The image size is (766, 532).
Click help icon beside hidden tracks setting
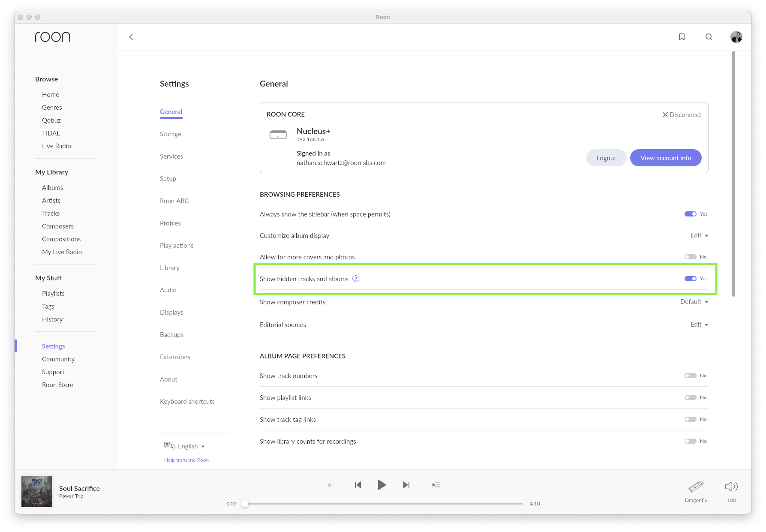click(356, 279)
